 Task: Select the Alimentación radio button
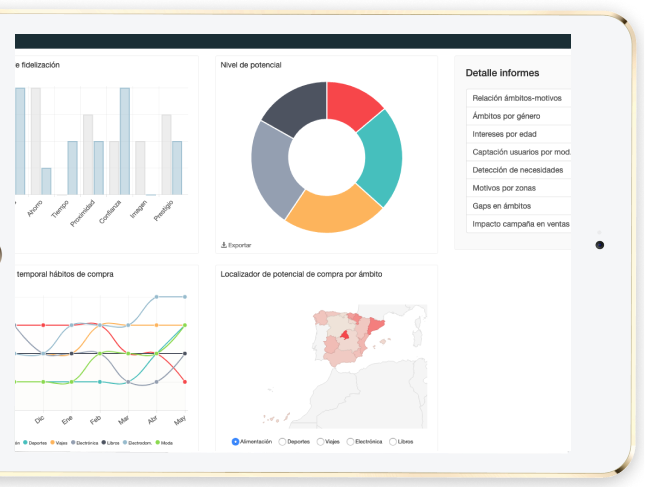pos(235,441)
